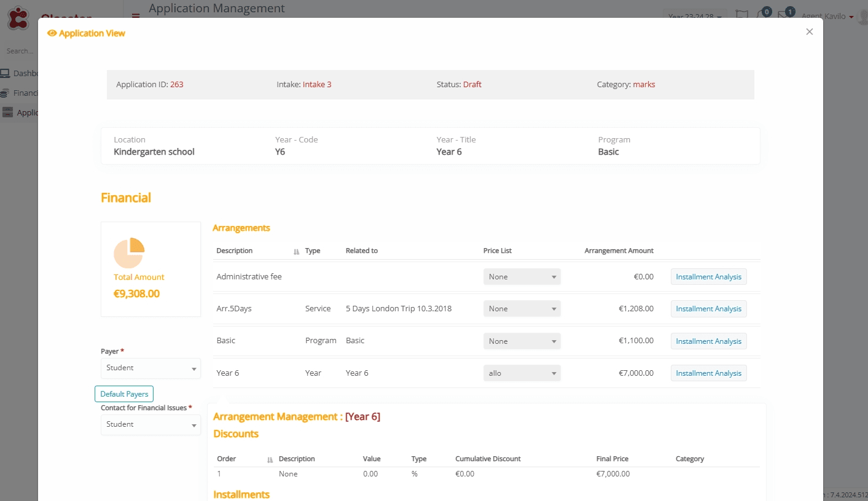This screenshot has width=868, height=501.
Task: Click the Price List column header
Action: (x=498, y=251)
